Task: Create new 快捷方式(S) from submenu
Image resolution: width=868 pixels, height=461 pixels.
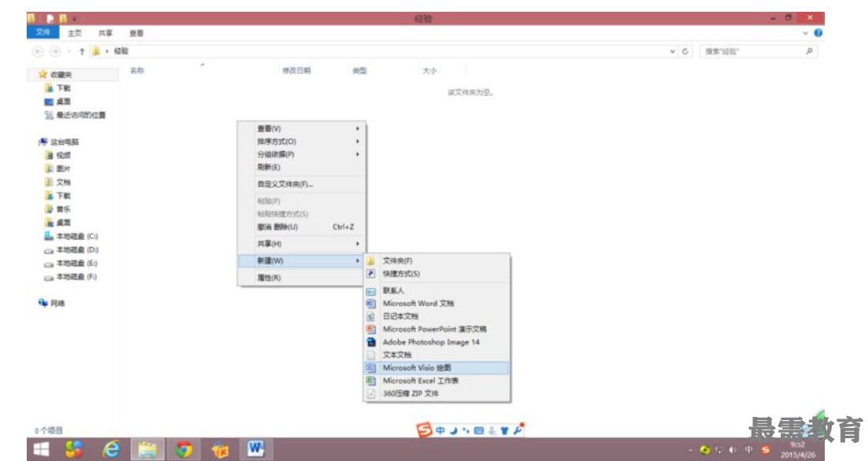Action: coord(437,274)
